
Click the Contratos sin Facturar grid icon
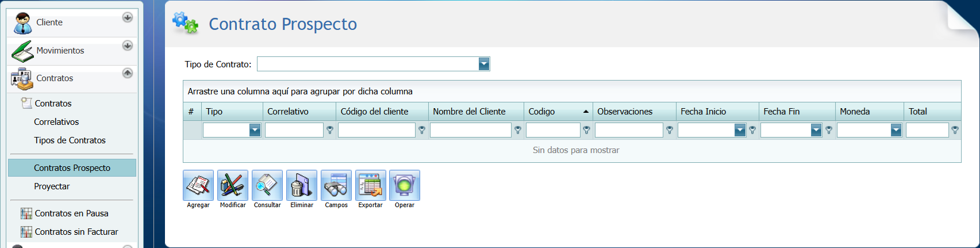26,232
